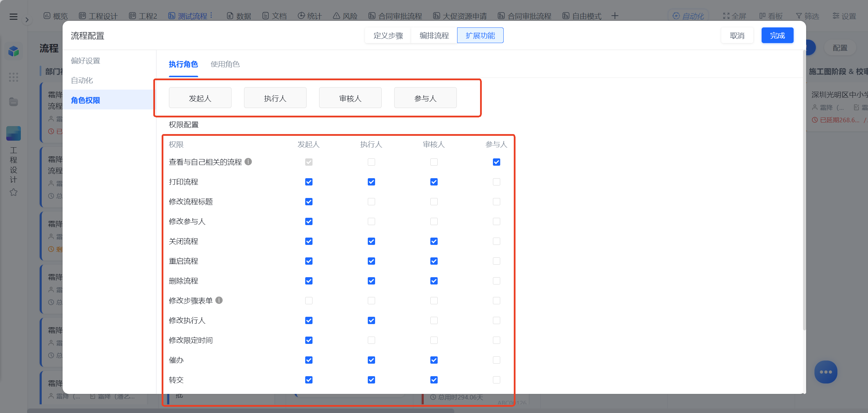
Task: Click the 取消 button
Action: coord(737,35)
